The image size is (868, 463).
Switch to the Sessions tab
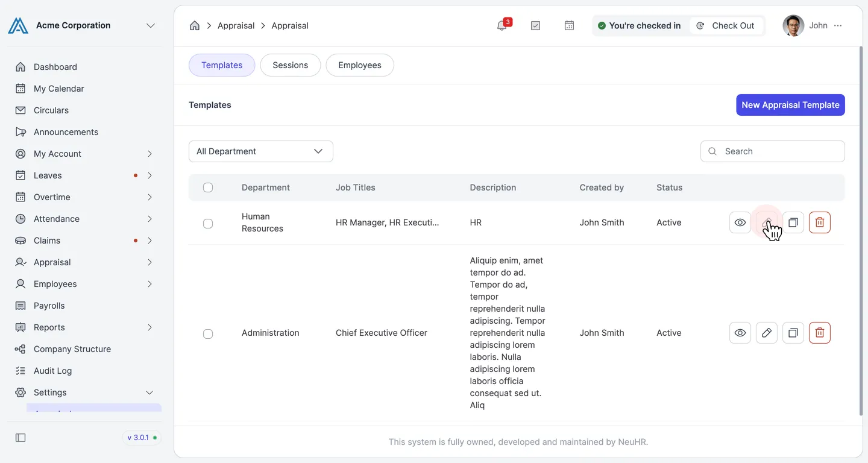[290, 65]
